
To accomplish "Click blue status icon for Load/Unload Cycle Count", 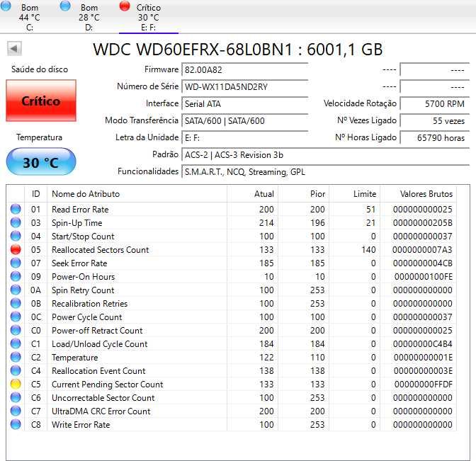I will coord(16,343).
